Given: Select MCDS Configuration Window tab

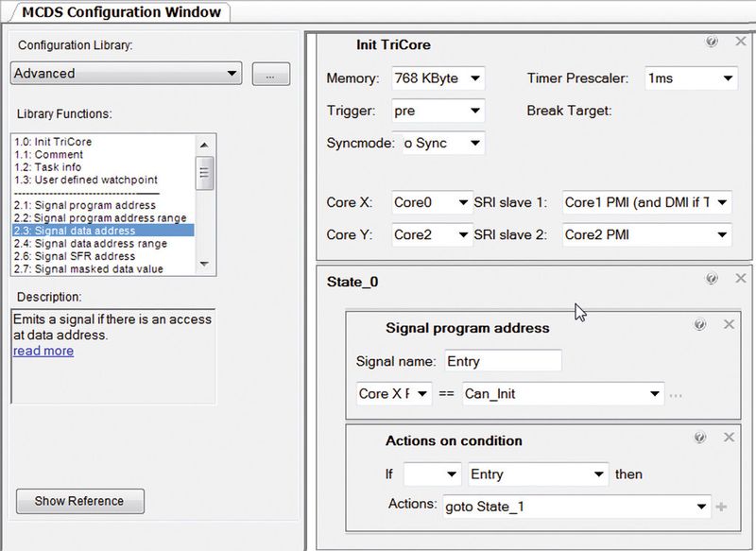Looking at the screenshot, I should pyautogui.click(x=121, y=12).
